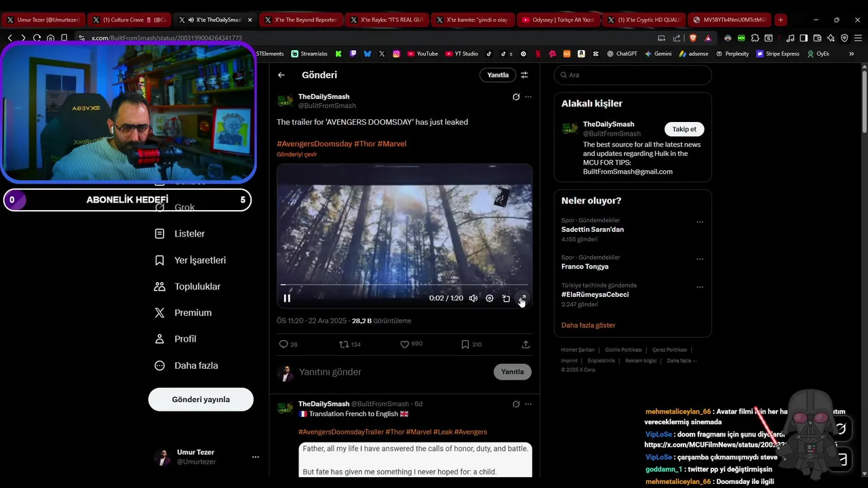Viewport: 868px width, 488px height.
Task: Open the #Leak hashtag in the reply
Action: [x=443, y=432]
